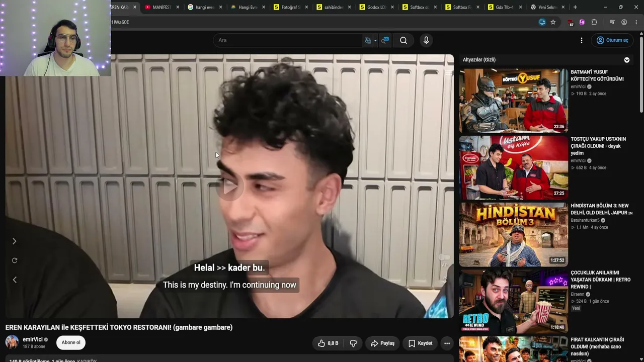Open the Tostçu Yakup Usta video thumbnail

[x=513, y=167]
